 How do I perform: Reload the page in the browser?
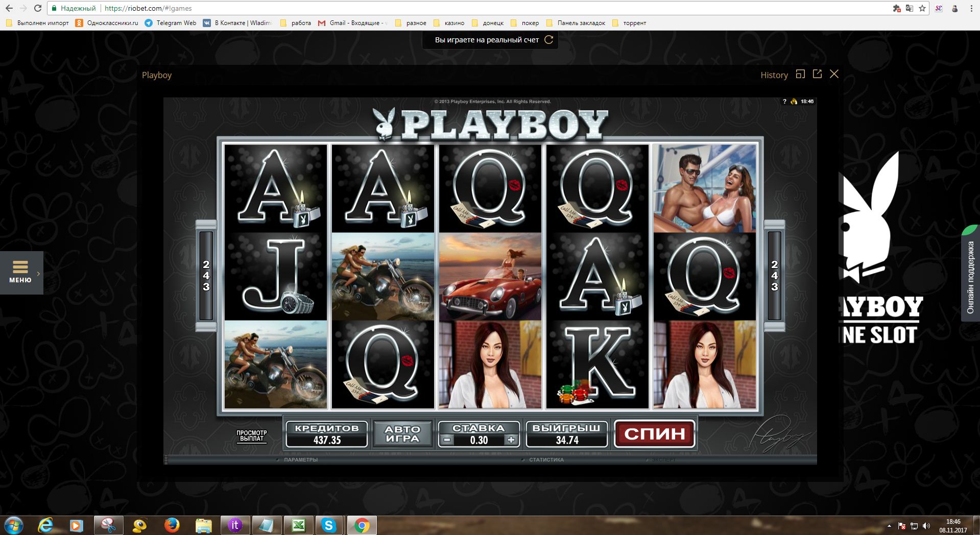click(x=38, y=8)
